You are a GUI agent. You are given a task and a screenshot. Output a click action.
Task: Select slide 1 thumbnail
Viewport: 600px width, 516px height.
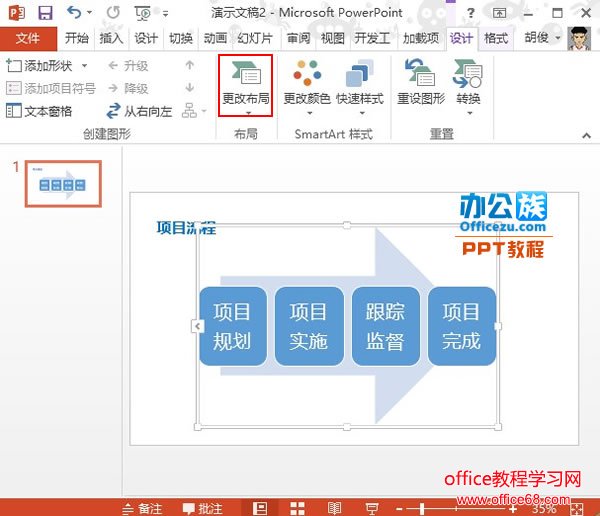click(63, 184)
